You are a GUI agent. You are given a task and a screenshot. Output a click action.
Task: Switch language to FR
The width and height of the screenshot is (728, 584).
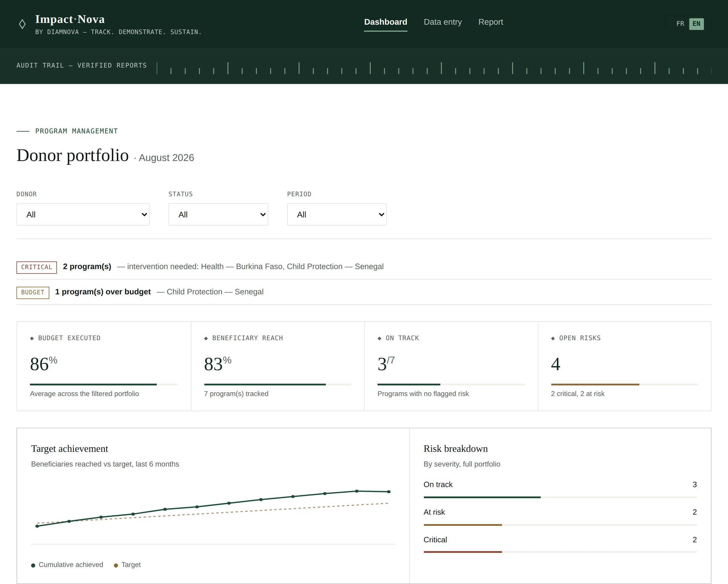pyautogui.click(x=680, y=24)
